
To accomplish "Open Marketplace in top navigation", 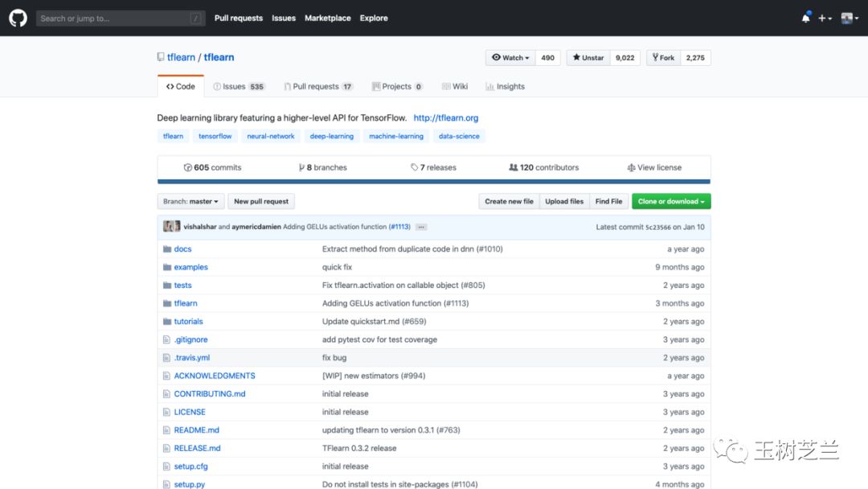I will point(328,18).
